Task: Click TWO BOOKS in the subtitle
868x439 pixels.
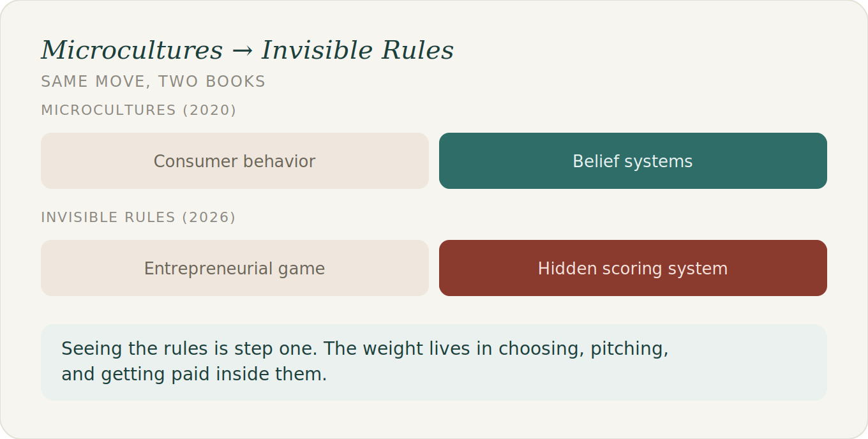Action: [x=212, y=82]
